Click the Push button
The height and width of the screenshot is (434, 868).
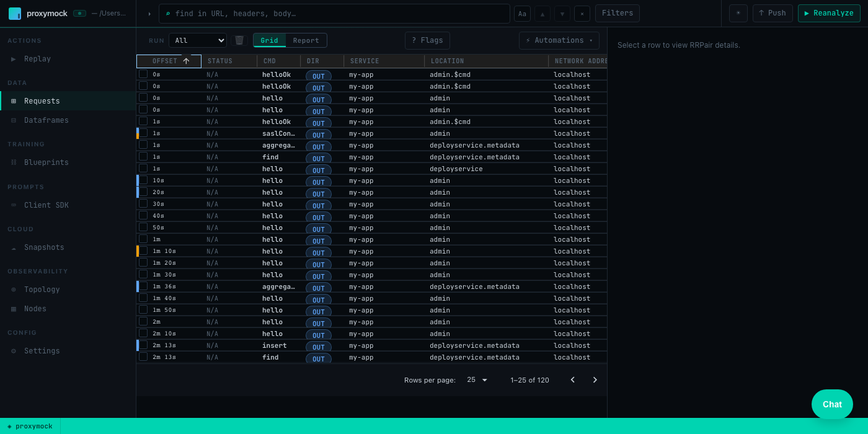click(773, 14)
